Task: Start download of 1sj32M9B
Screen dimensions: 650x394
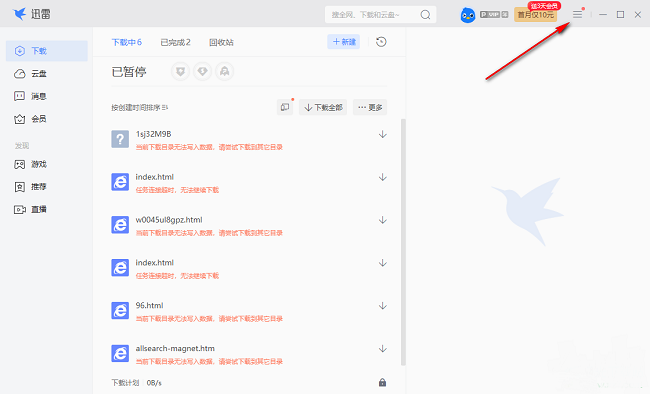Action: click(383, 134)
